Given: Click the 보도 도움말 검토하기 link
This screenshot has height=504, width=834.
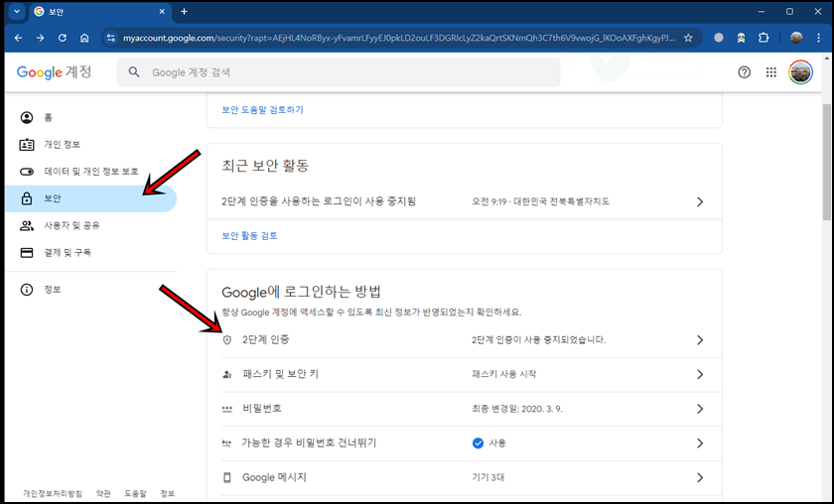Looking at the screenshot, I should (x=263, y=110).
